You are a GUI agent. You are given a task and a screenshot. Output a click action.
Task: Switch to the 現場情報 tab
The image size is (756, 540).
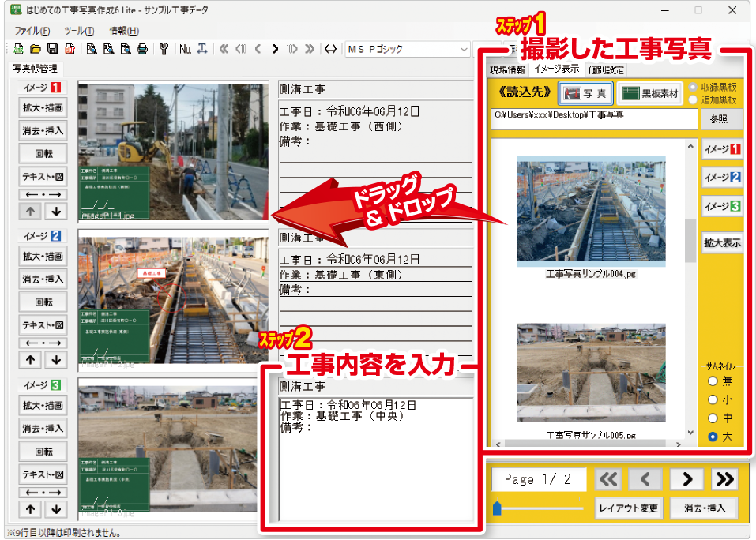click(508, 69)
